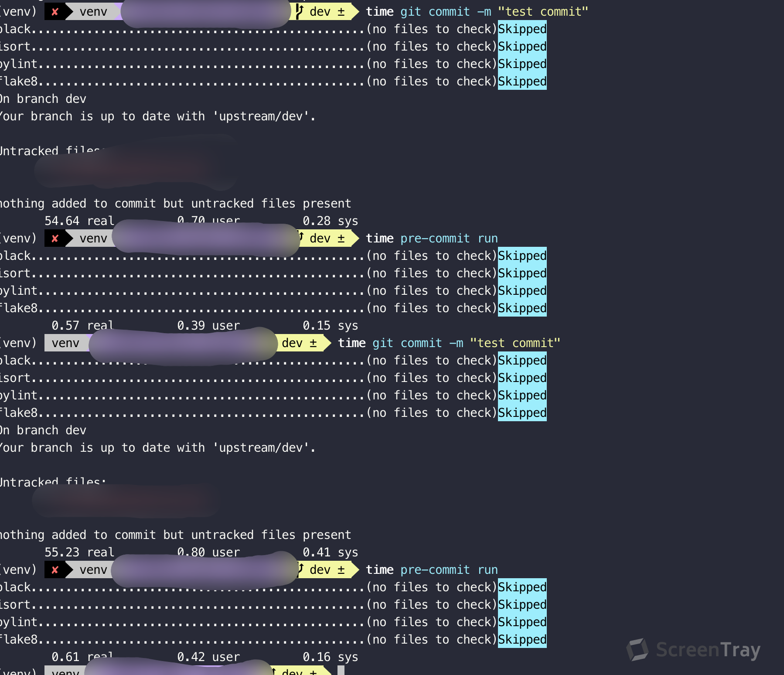This screenshot has width=784, height=675.
Task: Click the red x icon in the bottom prompt
Action: 55,570
